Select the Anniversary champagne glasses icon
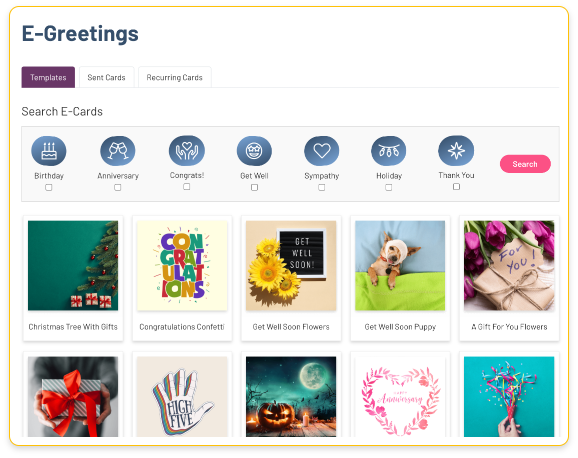 pos(118,151)
